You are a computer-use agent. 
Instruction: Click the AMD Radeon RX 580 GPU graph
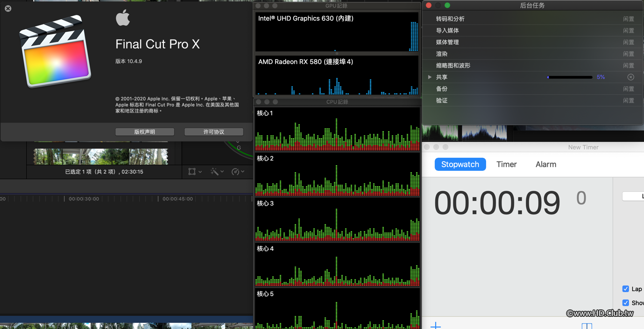[337, 75]
